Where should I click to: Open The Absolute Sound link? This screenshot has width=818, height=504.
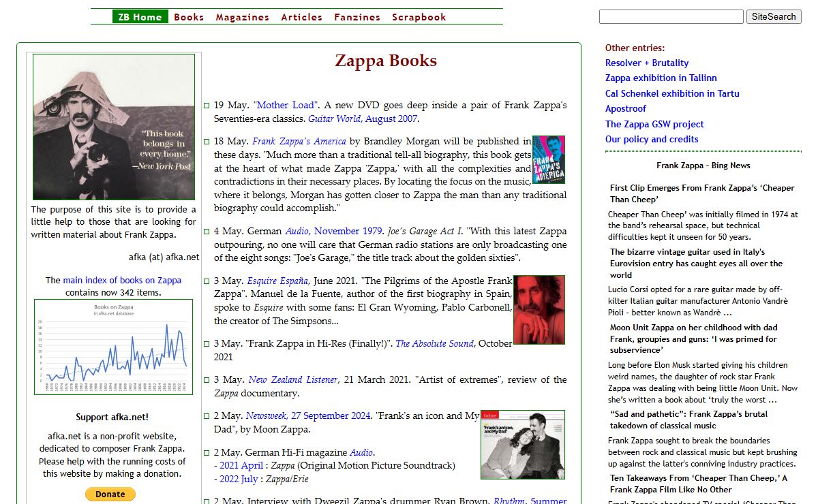pyautogui.click(x=434, y=343)
